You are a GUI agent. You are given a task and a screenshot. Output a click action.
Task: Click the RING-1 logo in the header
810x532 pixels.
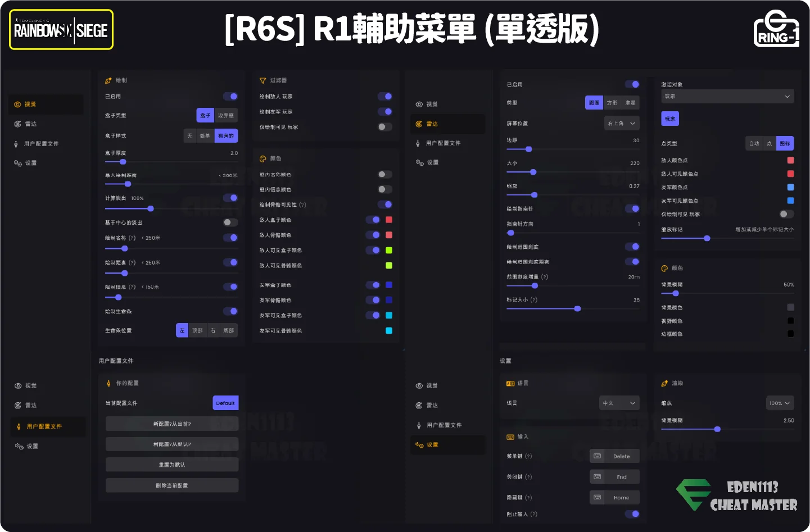pyautogui.click(x=776, y=29)
